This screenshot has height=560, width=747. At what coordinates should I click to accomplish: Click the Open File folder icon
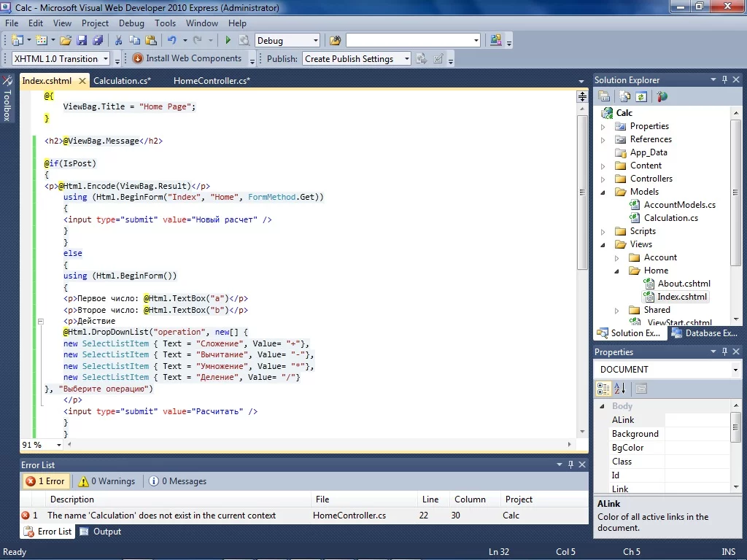click(65, 41)
